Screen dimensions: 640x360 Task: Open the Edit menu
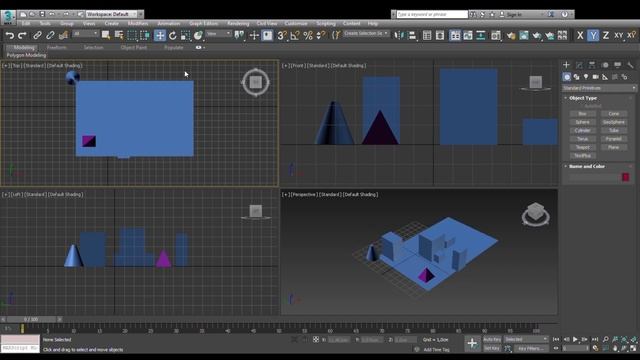tap(26, 24)
